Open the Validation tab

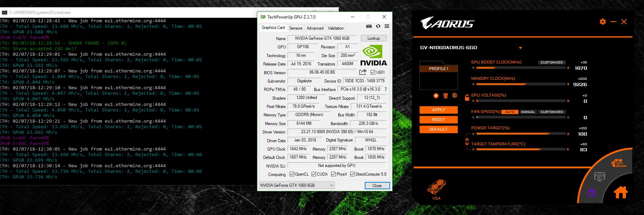click(x=336, y=28)
